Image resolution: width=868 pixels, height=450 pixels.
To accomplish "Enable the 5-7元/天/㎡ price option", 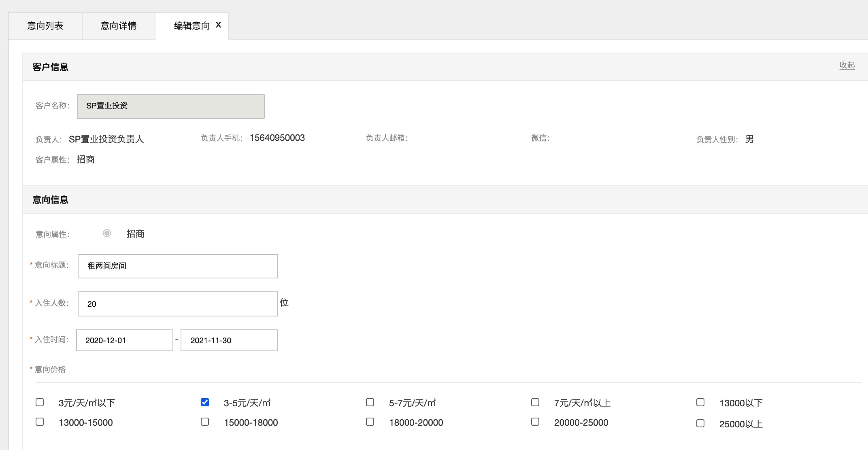I will 370,402.
